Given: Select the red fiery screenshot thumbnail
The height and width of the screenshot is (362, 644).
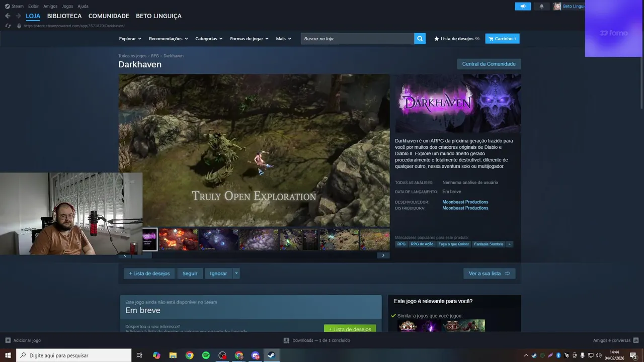Looking at the screenshot, I should pos(178,239).
